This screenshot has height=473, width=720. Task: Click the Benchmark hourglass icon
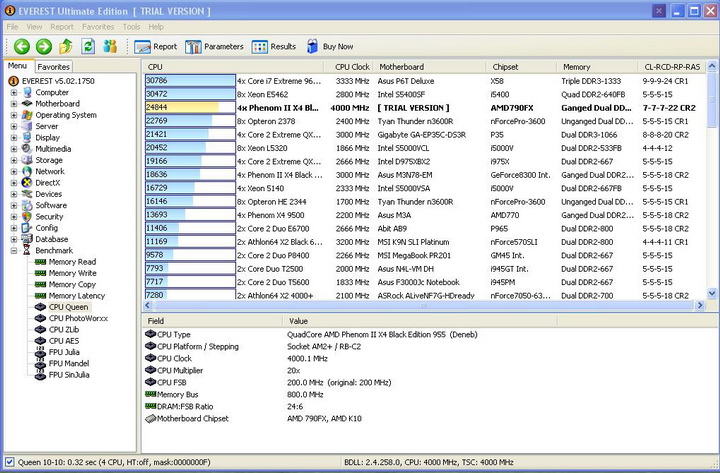27,250
